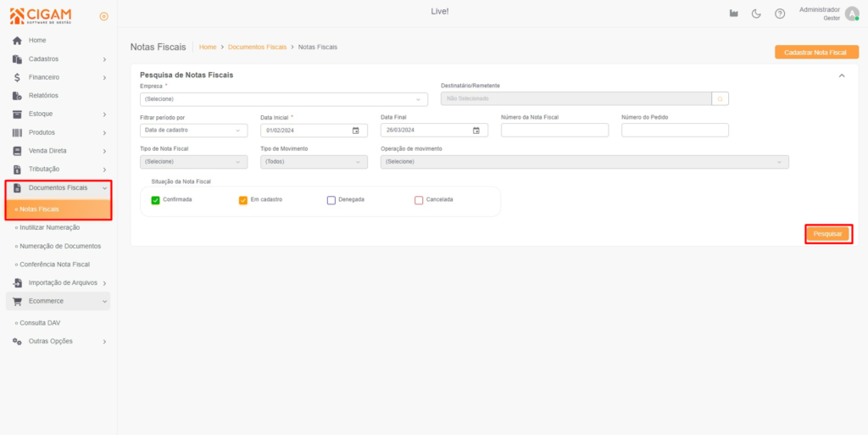Click the Tributação icon

click(x=17, y=170)
